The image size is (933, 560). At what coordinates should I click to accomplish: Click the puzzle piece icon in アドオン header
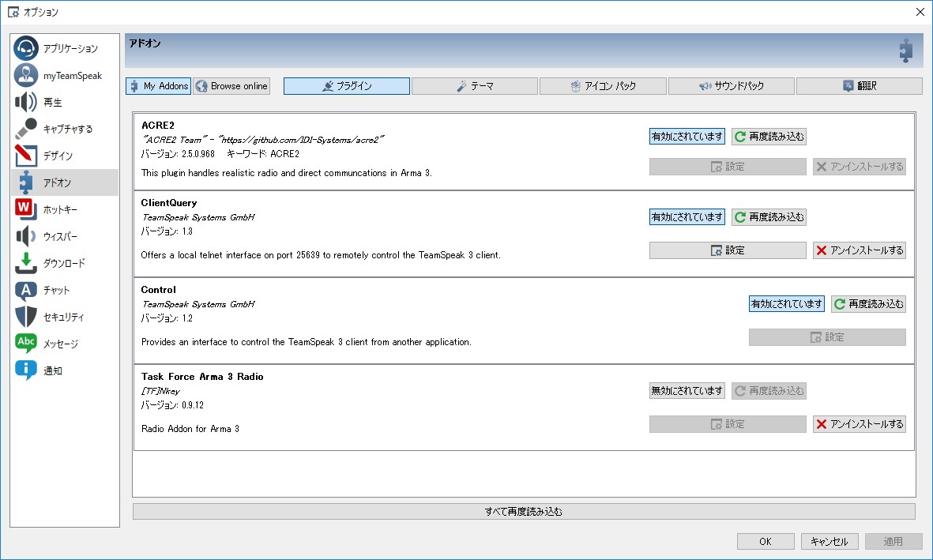[x=905, y=51]
